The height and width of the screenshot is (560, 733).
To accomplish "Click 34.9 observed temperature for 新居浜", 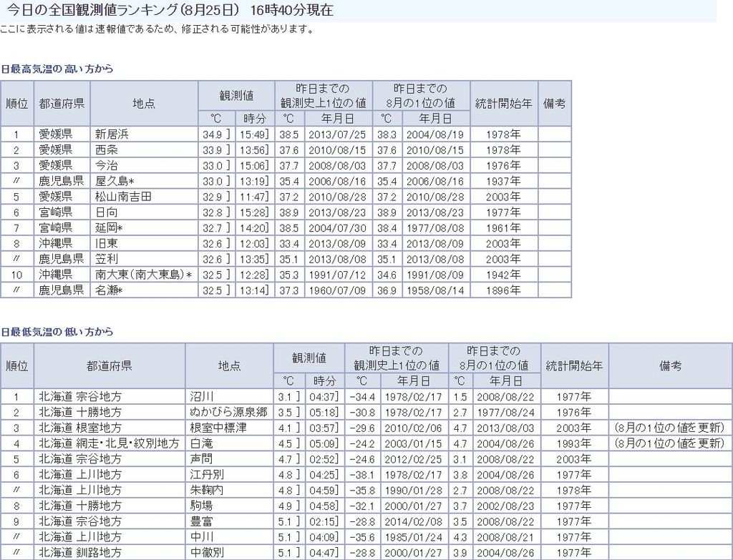I will coord(214,134).
